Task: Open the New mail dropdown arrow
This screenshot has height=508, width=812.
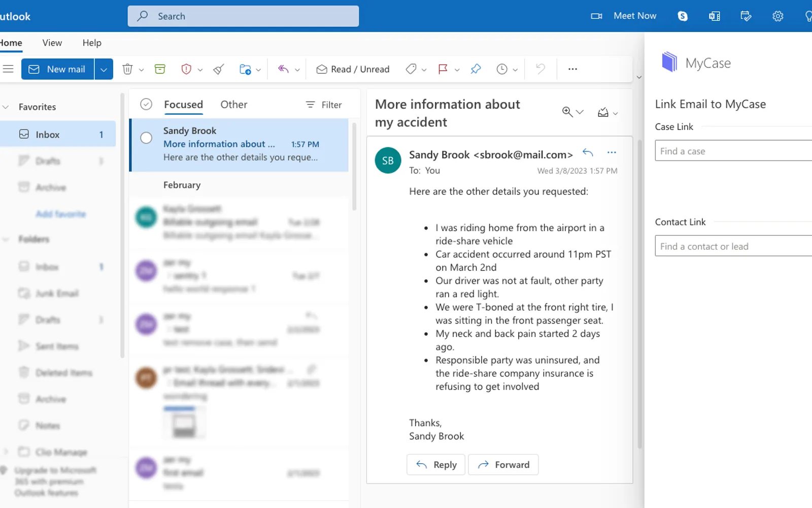Action: point(104,69)
